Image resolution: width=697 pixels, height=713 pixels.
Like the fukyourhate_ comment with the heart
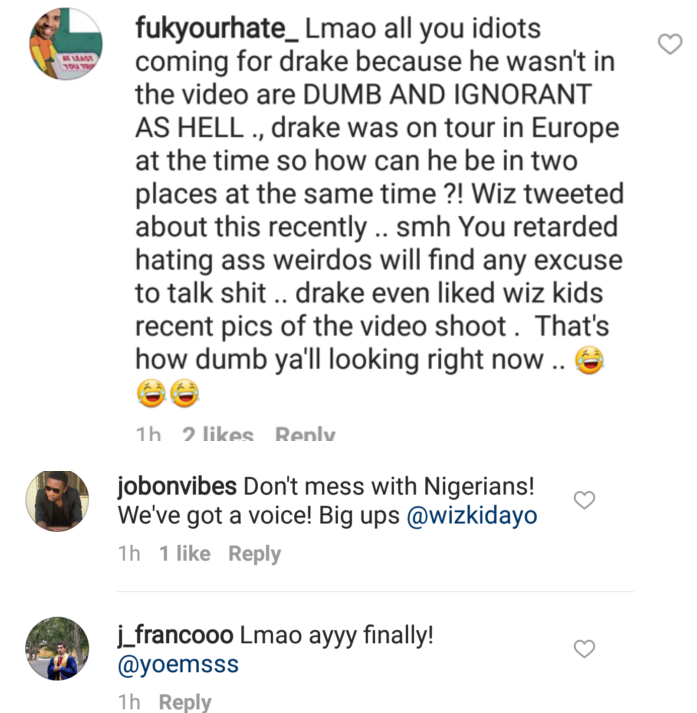click(x=668, y=43)
